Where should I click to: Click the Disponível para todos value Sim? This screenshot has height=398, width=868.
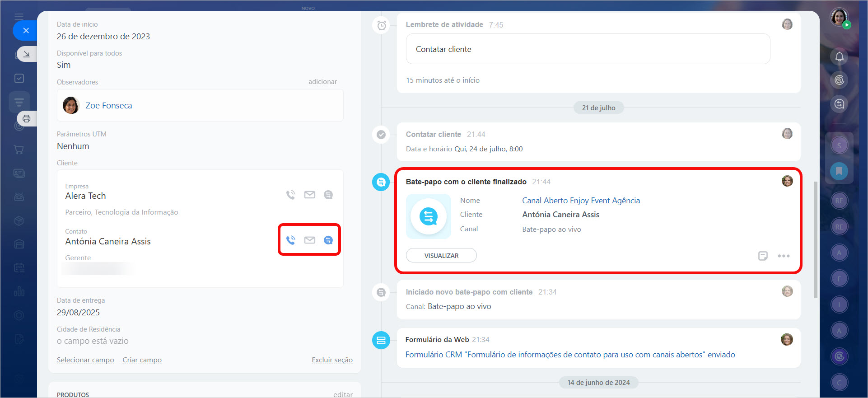(64, 65)
